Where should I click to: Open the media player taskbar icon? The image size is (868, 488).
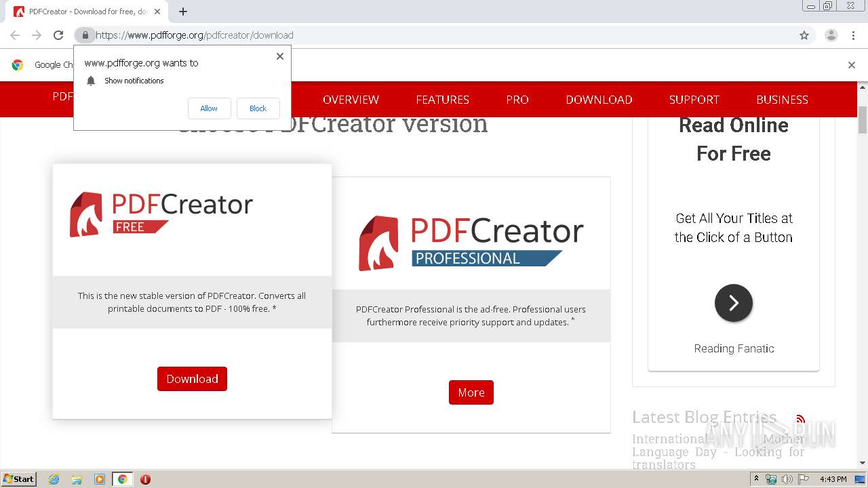(100, 479)
